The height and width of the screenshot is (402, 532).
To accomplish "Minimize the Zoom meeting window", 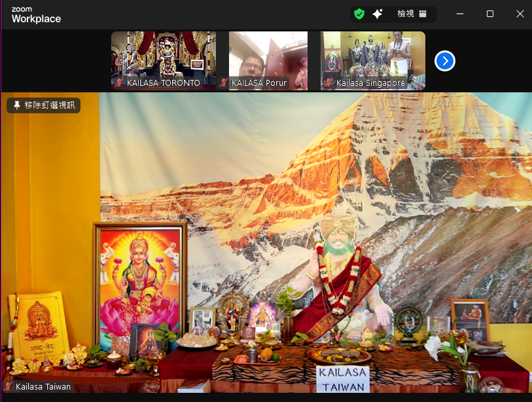I will point(460,14).
